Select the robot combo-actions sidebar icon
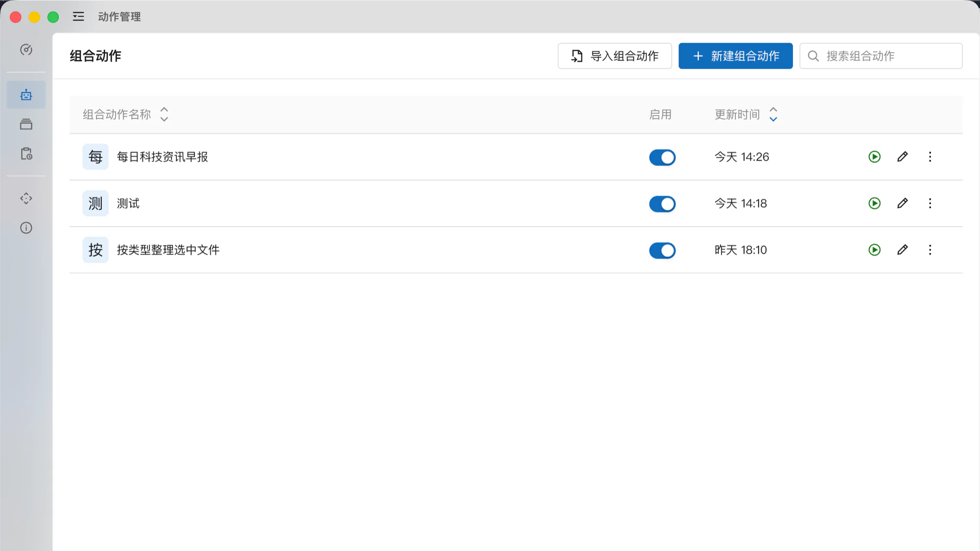Screen dimensions: 980x551 point(26,95)
